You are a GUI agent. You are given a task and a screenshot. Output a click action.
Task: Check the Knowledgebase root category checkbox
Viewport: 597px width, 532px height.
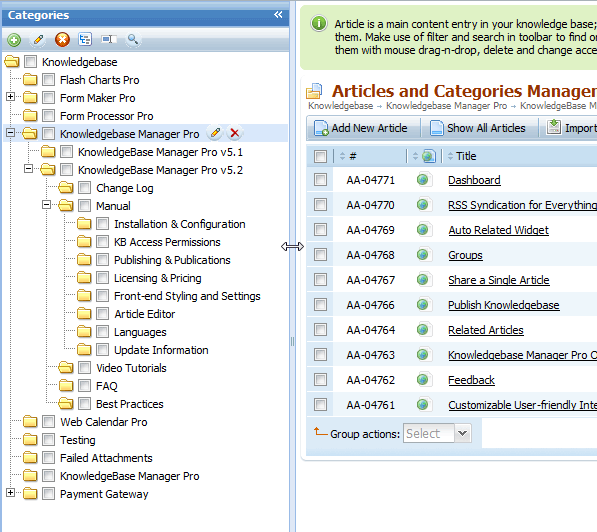tap(30, 62)
